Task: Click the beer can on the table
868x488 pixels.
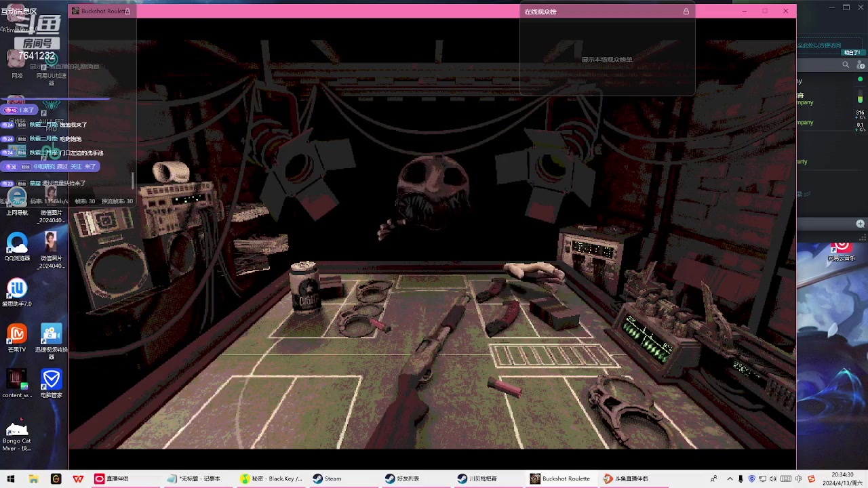Action: click(304, 286)
